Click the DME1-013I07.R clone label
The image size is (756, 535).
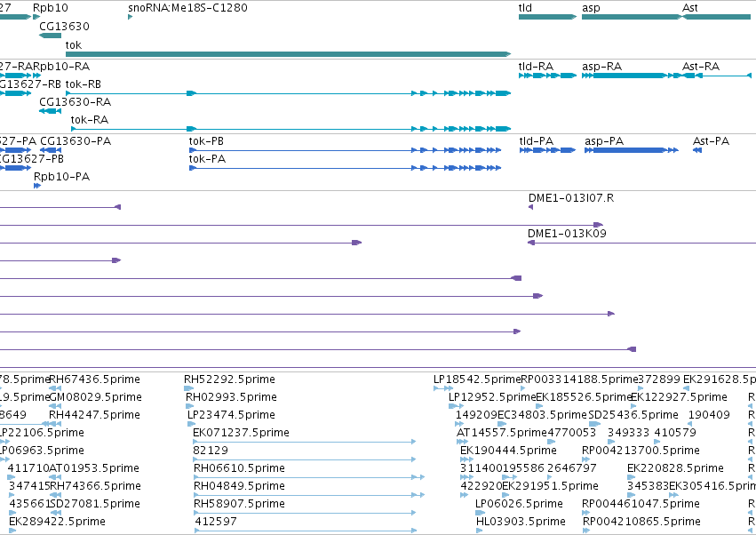(571, 198)
